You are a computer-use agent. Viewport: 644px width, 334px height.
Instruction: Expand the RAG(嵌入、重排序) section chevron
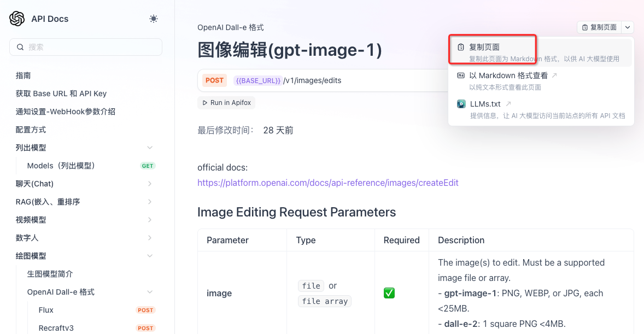[x=150, y=202]
